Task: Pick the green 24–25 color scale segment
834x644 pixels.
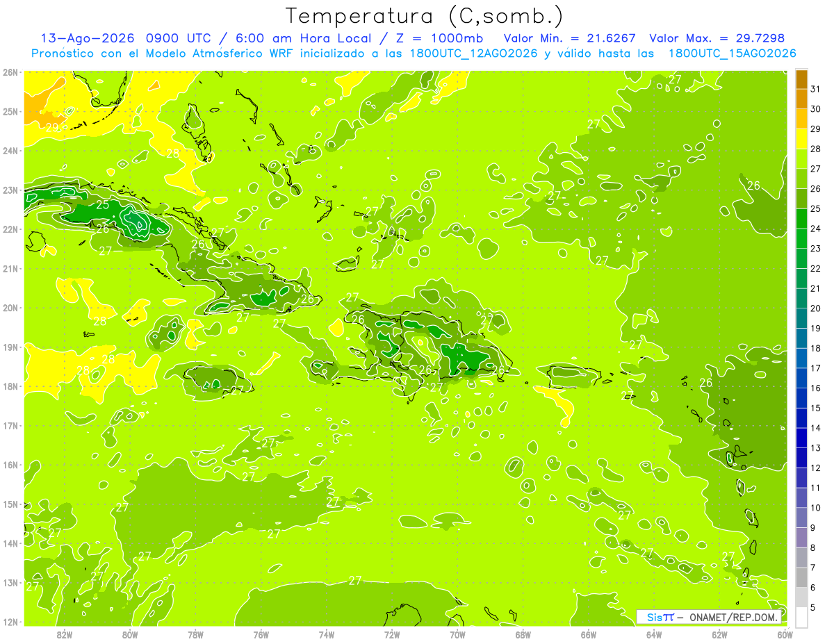Action: click(801, 219)
